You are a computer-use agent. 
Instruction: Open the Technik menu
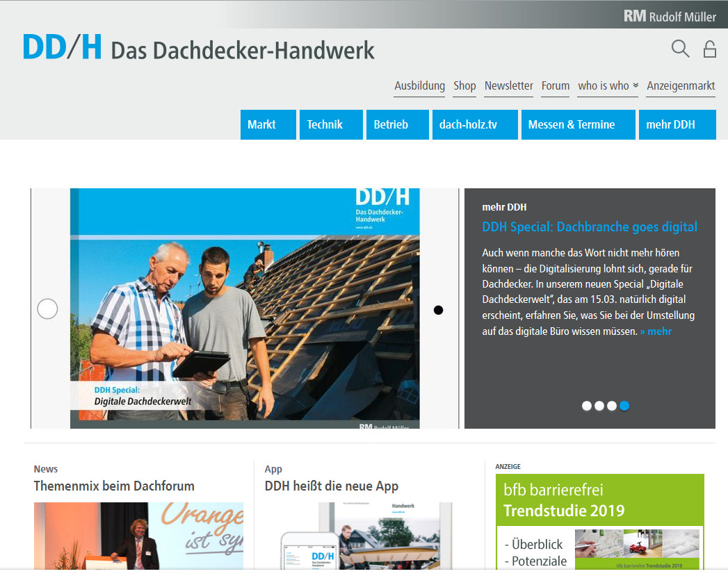(x=331, y=124)
